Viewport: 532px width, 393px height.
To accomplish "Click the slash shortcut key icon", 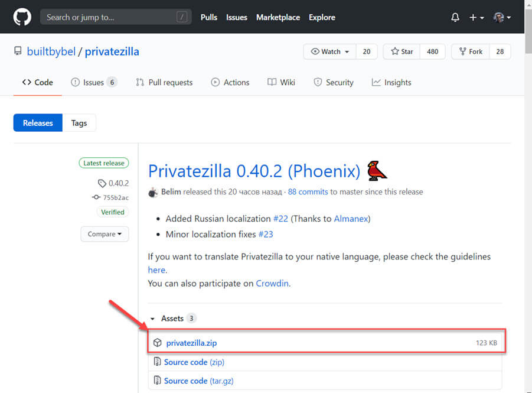I will click(182, 17).
